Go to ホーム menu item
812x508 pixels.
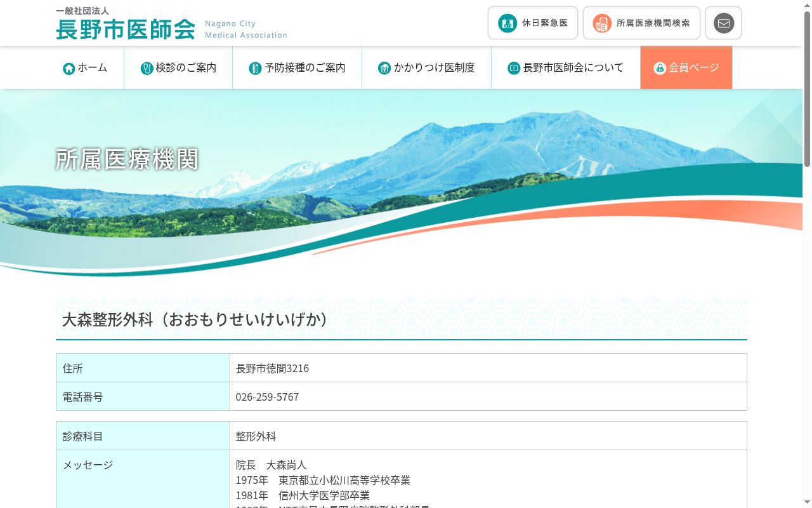[x=85, y=67]
